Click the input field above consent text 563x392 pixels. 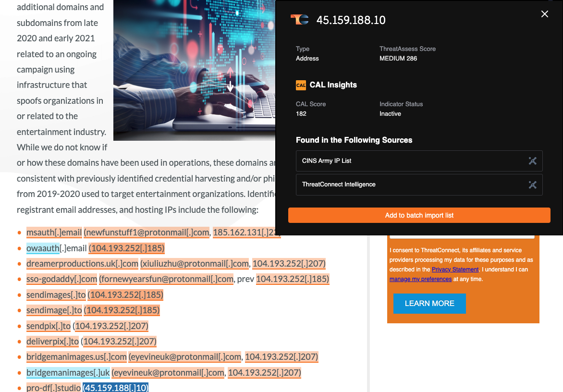(x=462, y=236)
